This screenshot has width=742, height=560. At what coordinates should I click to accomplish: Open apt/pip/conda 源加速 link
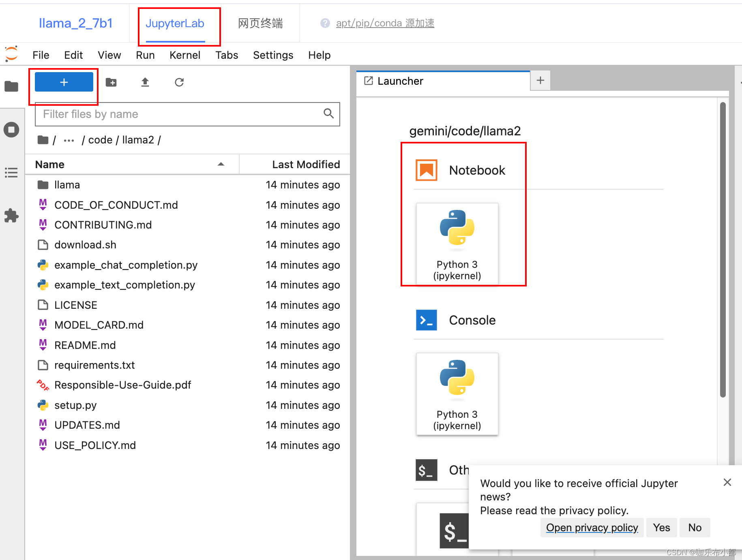click(385, 24)
